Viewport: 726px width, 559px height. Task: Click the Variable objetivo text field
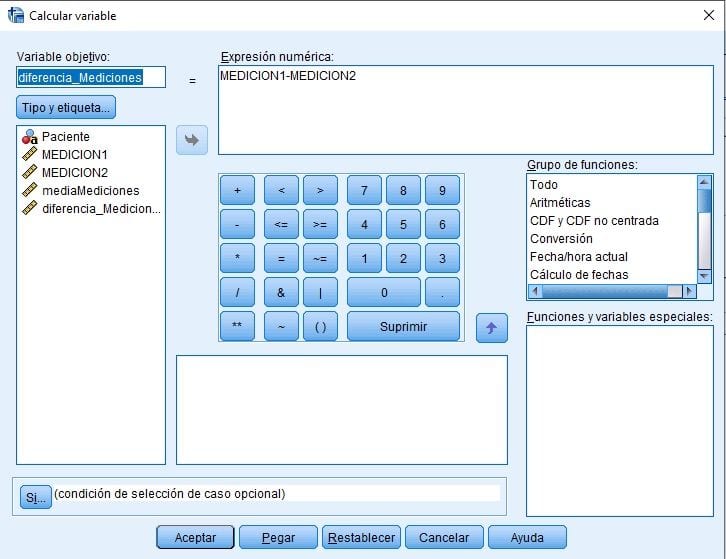[x=91, y=77]
